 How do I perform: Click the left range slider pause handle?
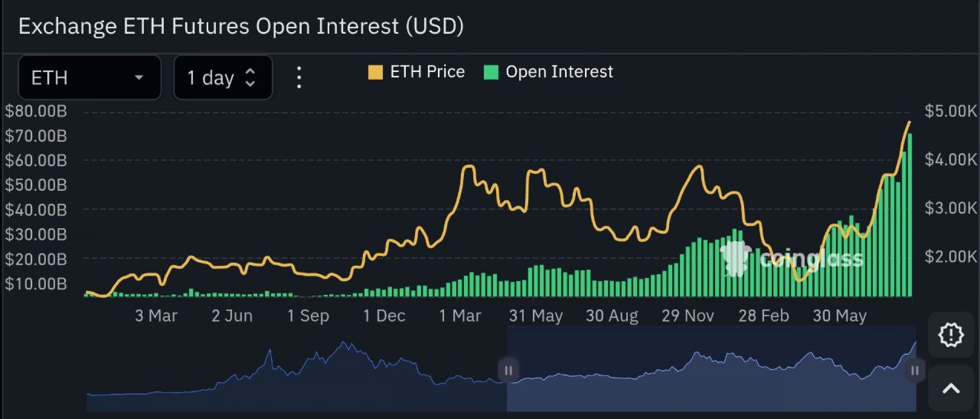tap(508, 370)
